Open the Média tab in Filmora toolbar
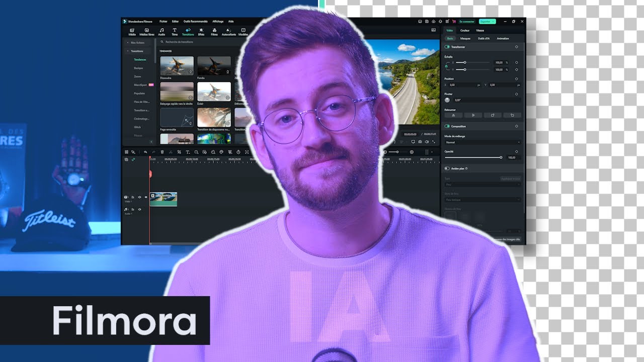Image resolution: width=644 pixels, height=362 pixels. pyautogui.click(x=132, y=32)
